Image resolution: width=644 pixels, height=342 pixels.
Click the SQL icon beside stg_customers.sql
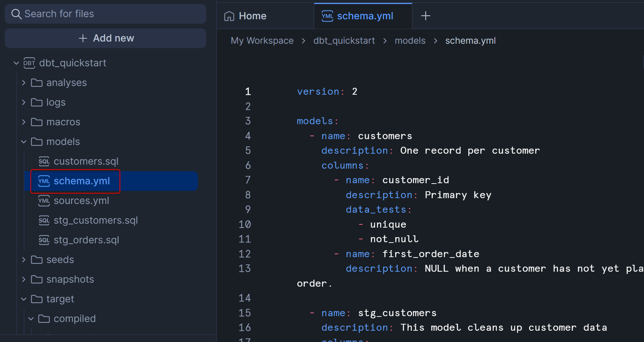pos(44,220)
